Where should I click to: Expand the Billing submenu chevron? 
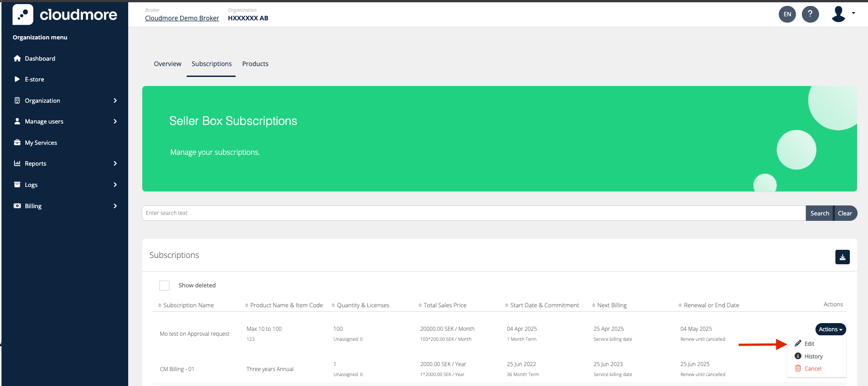coord(115,206)
